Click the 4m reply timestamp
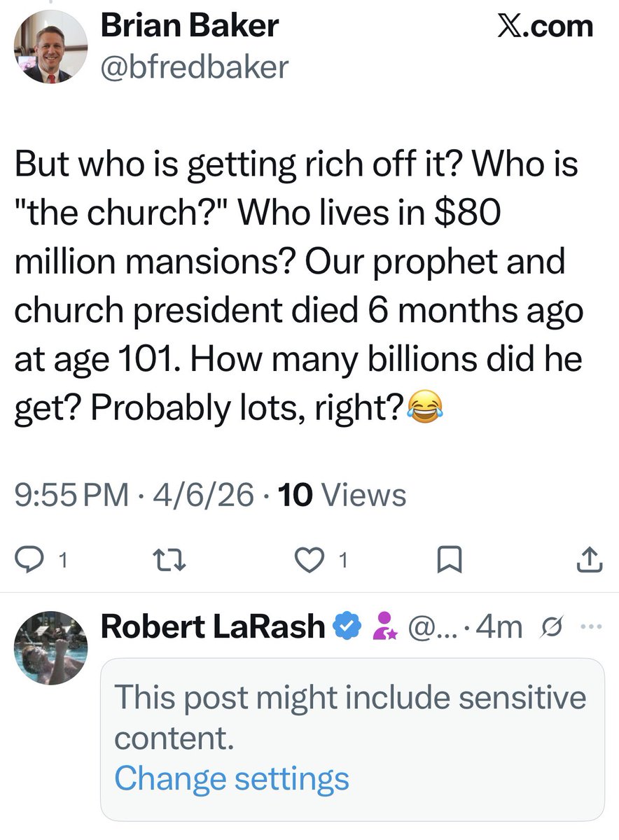The width and height of the screenshot is (619, 840). point(498,628)
